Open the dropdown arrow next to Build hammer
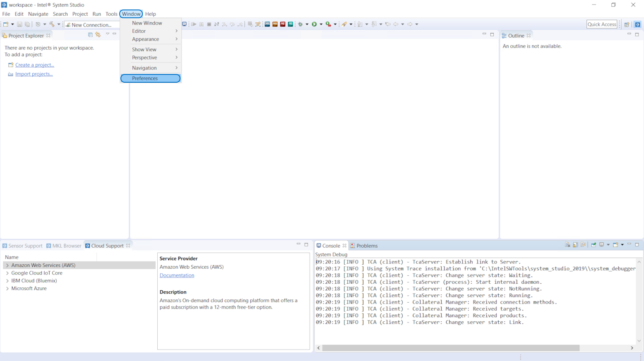 point(59,24)
